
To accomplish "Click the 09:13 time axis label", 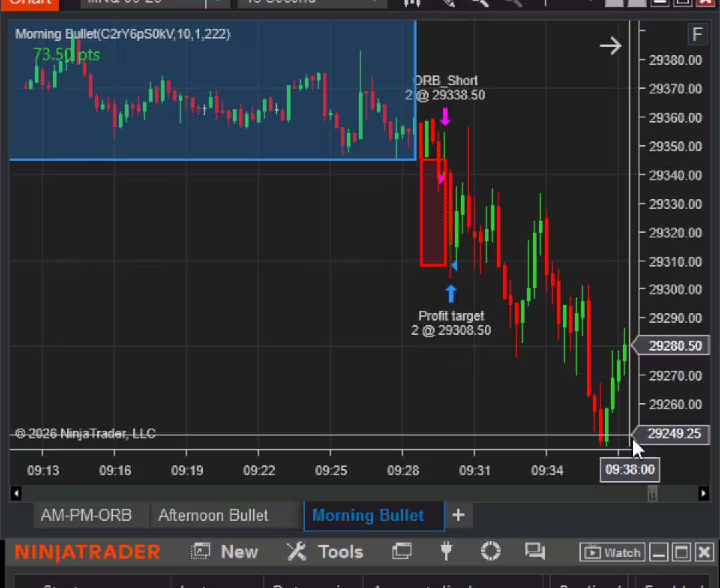I will 43,471.
